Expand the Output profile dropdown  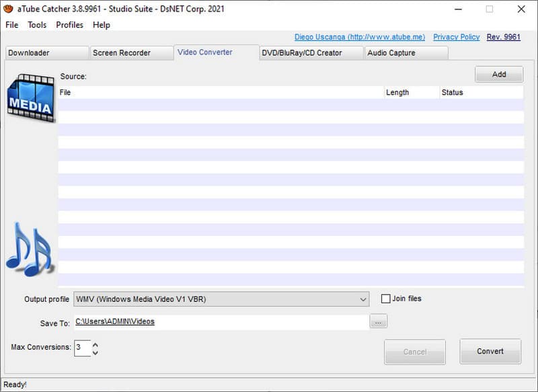363,299
